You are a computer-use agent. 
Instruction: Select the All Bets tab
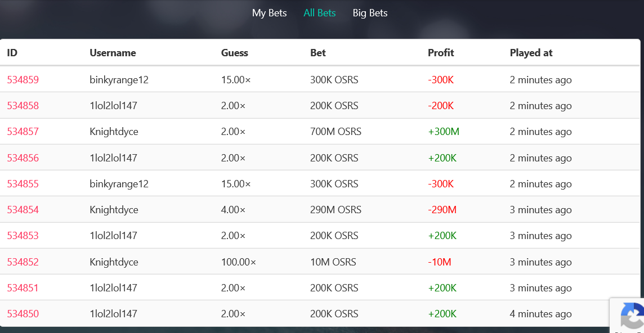320,13
